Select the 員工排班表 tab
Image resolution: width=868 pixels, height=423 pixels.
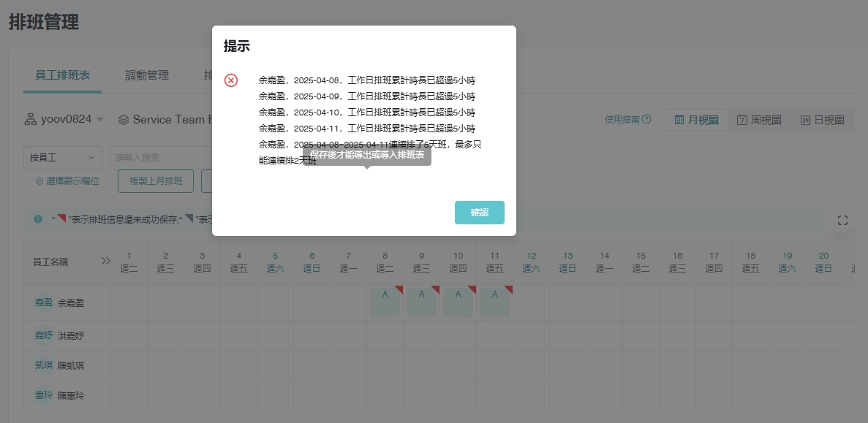[x=62, y=75]
